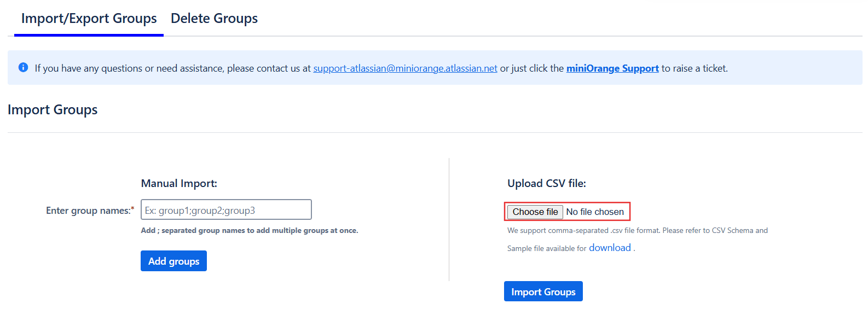Click the miniOrange Support link
Image resolution: width=868 pixels, height=321 pixels.
coord(612,68)
